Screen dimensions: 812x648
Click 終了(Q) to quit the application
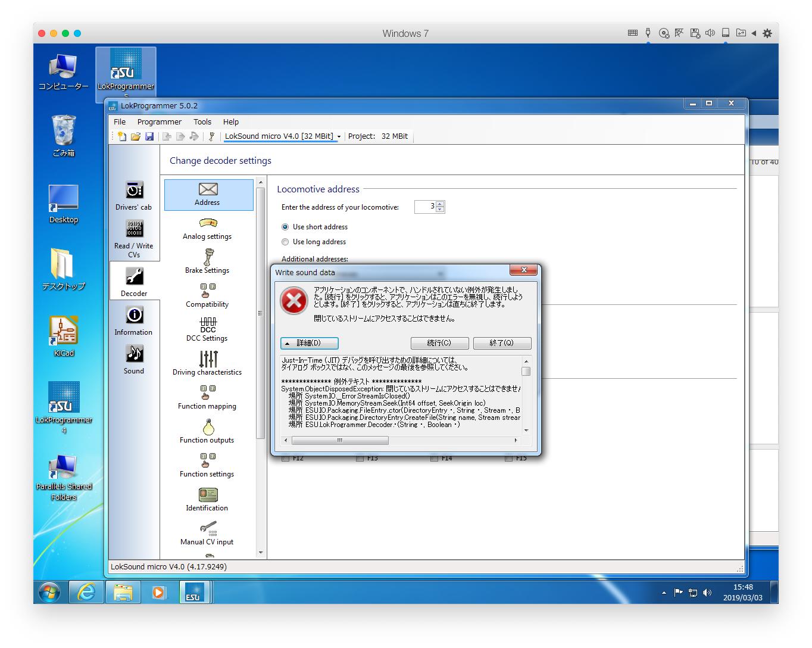point(502,343)
